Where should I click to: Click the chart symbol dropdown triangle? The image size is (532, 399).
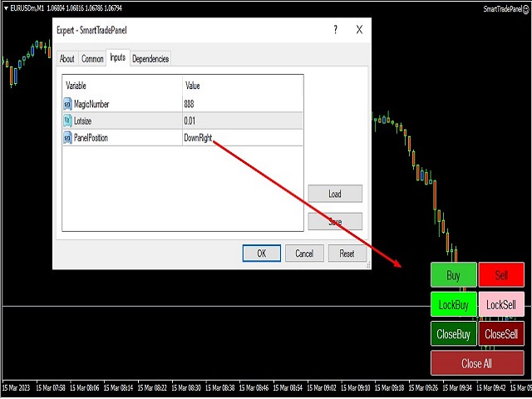[6, 8]
